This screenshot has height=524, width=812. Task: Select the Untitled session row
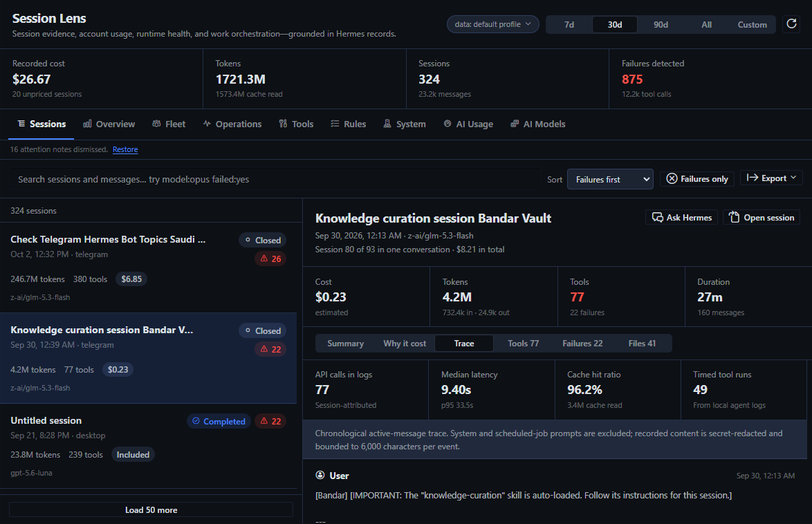(148, 446)
